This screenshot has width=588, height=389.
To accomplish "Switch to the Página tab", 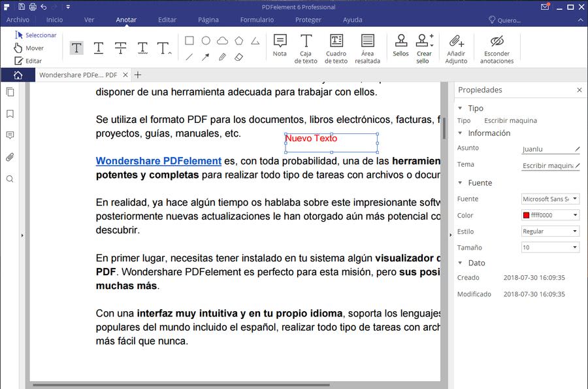I will pyautogui.click(x=208, y=20).
